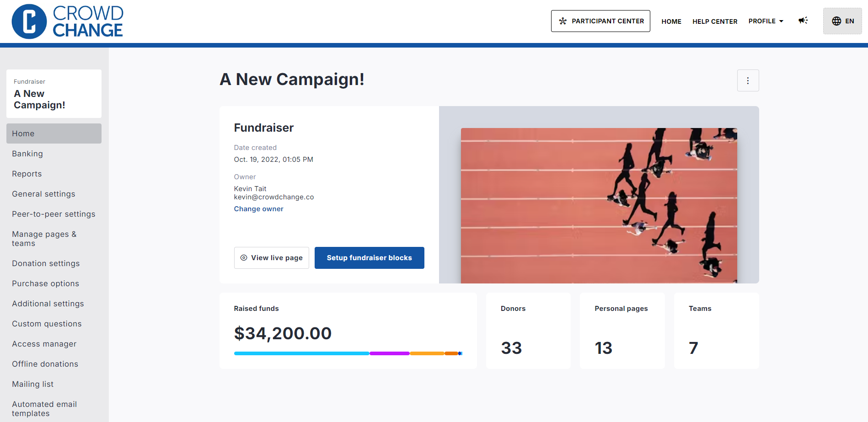The width and height of the screenshot is (868, 422).
Task: Click the running track campaign image
Action: pos(599,205)
